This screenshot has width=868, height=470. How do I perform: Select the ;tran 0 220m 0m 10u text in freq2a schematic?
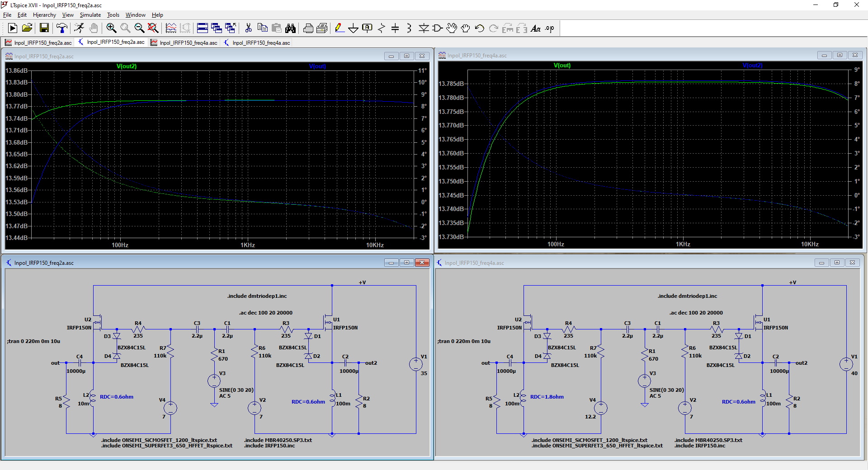click(33, 341)
